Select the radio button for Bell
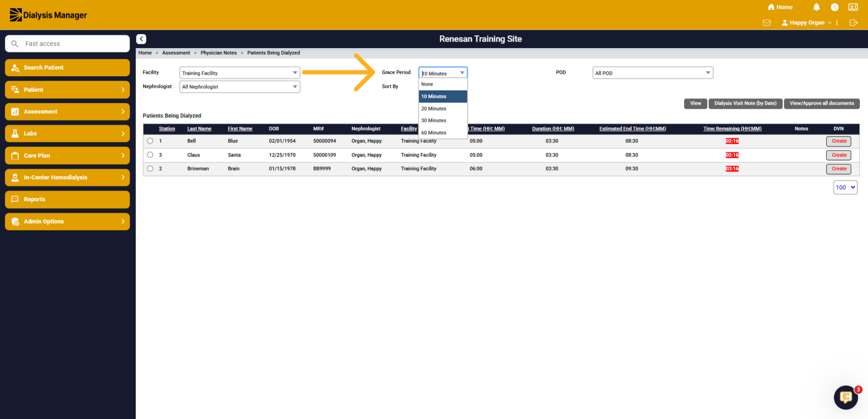868x419 pixels. (150, 141)
